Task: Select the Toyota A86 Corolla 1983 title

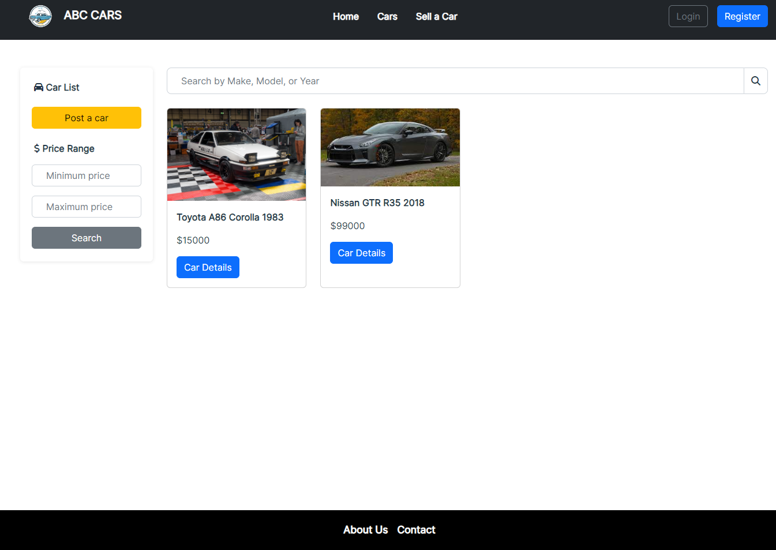Action: pyautogui.click(x=230, y=217)
